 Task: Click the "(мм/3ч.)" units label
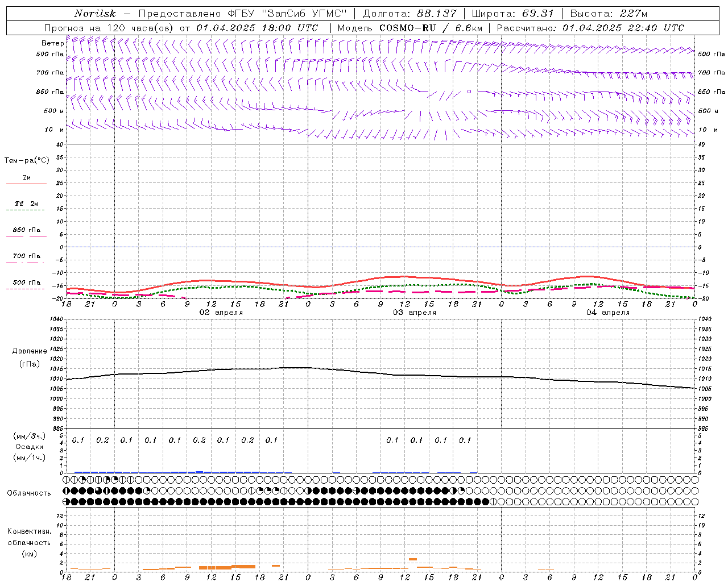pyautogui.click(x=29, y=436)
